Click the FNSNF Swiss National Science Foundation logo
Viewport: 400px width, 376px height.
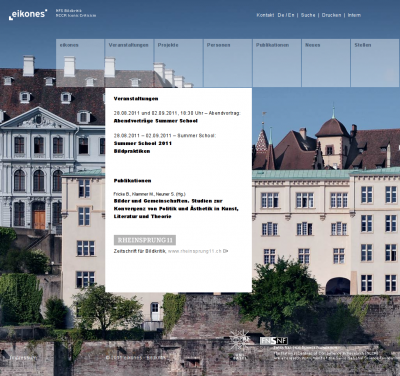(274, 341)
